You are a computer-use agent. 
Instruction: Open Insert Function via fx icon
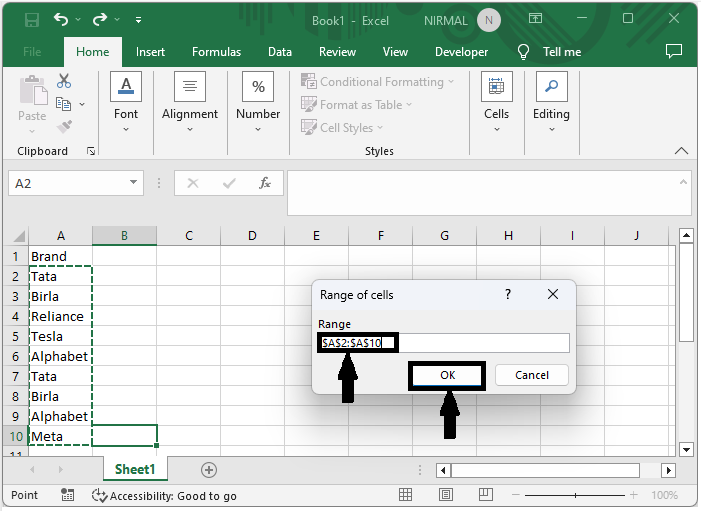265,183
